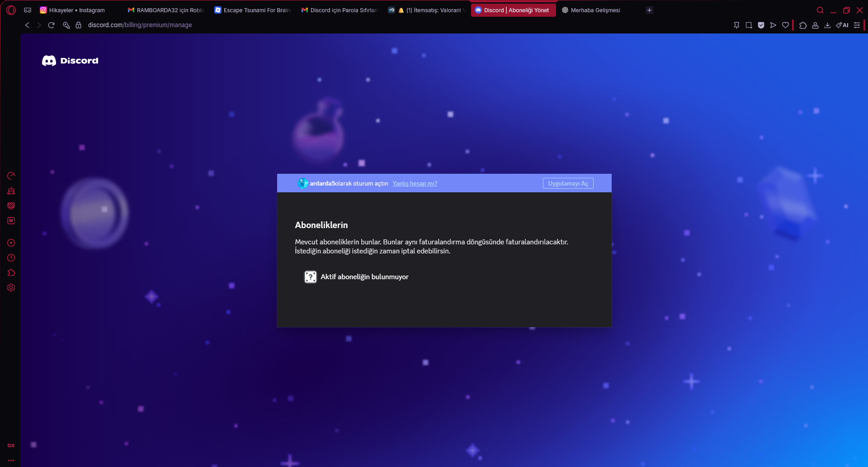Image resolution: width=868 pixels, height=467 pixels.
Task: Click the 'ardarda5 olarak oturum açtın' text
Action: click(x=349, y=183)
